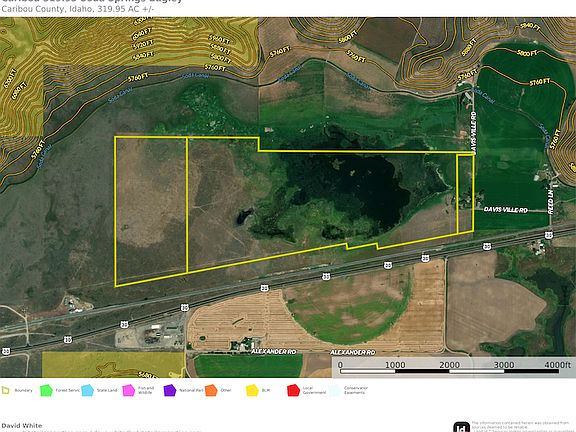
Task: Select the yellow BLM legend icon
Action: pos(252,390)
